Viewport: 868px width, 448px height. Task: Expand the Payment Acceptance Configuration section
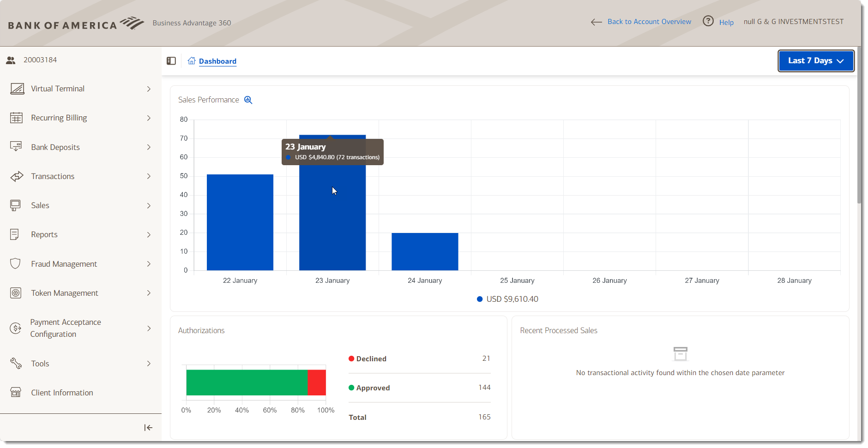(149, 328)
